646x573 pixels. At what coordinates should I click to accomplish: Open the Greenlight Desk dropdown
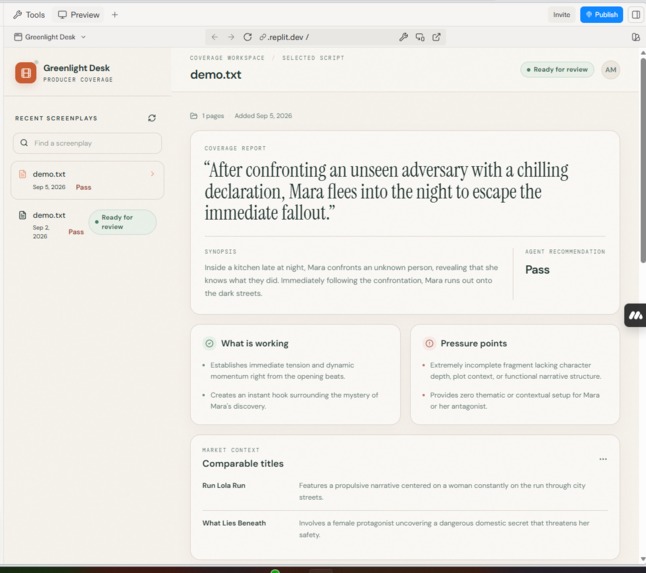click(49, 37)
